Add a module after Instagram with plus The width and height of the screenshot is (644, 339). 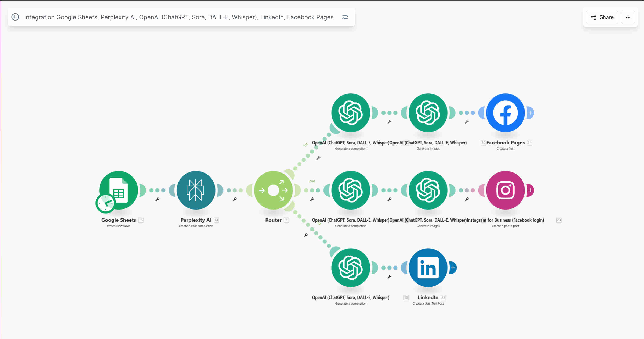[530, 190]
